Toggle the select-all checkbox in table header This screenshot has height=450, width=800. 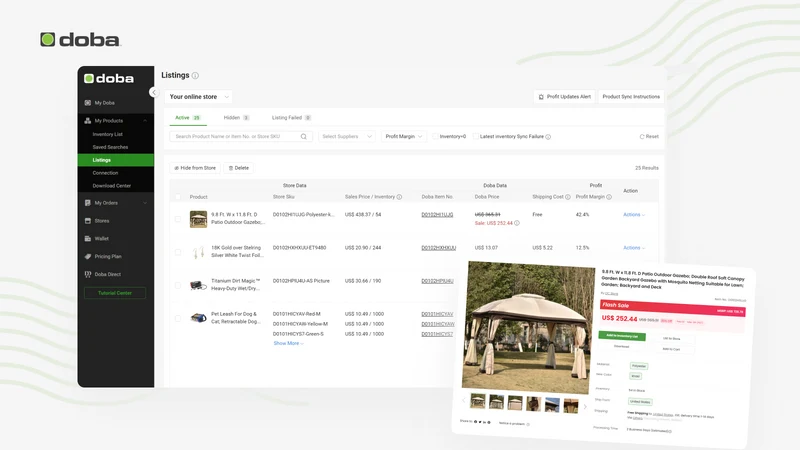pyautogui.click(x=178, y=197)
